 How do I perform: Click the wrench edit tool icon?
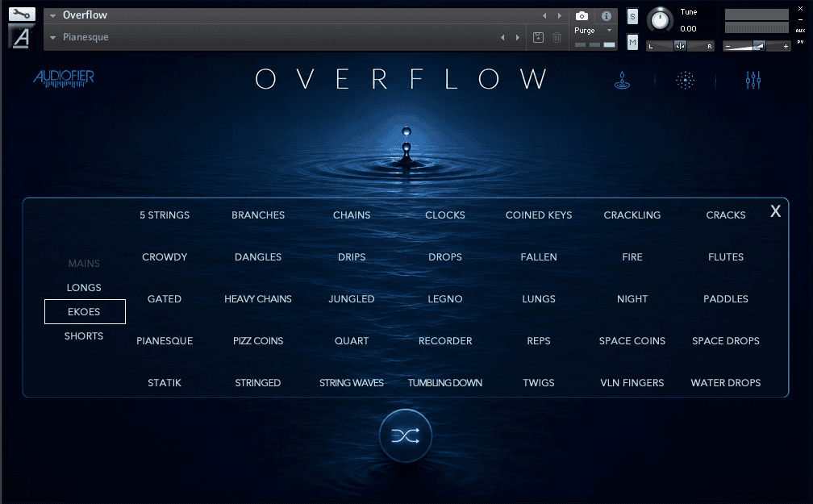pyautogui.click(x=22, y=15)
